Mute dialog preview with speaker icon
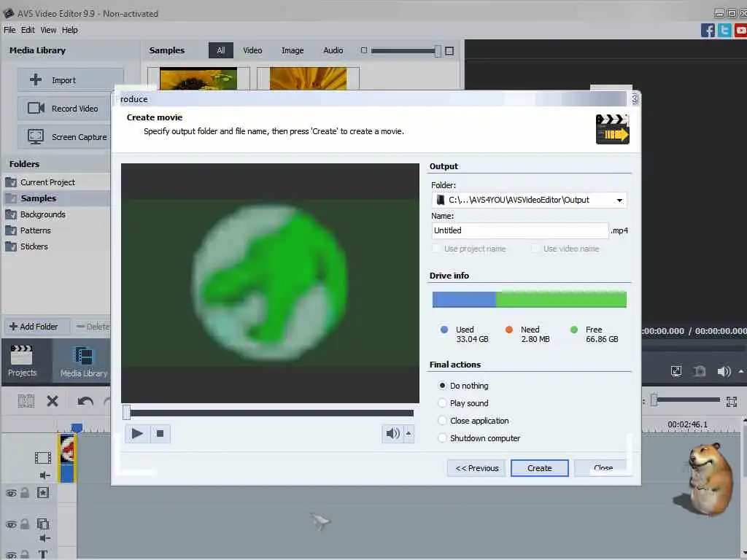The image size is (747, 560). (x=392, y=433)
